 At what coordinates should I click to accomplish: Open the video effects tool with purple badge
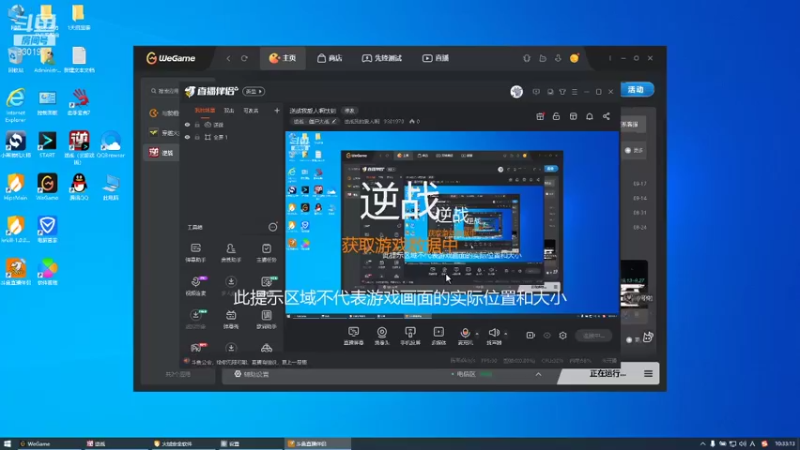tap(196, 286)
